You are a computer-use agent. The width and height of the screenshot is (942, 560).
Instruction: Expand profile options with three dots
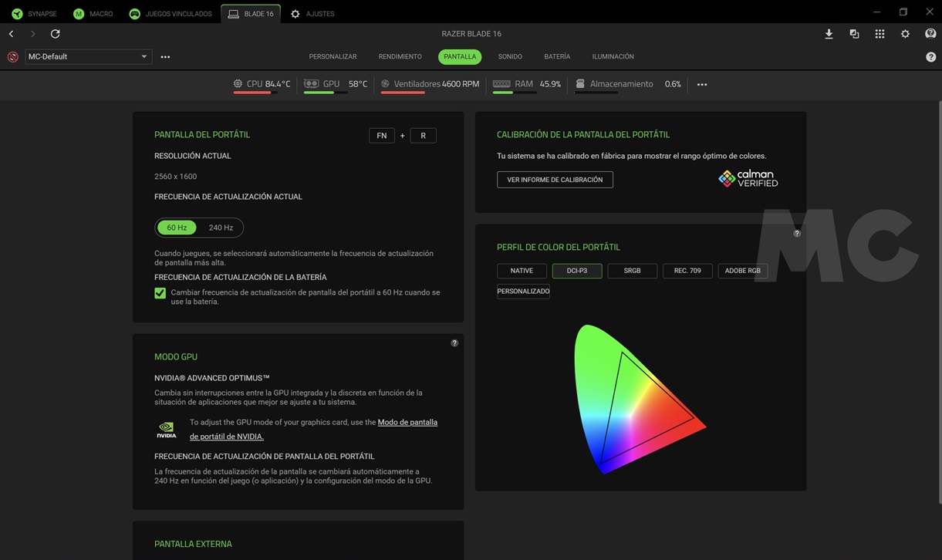(165, 57)
